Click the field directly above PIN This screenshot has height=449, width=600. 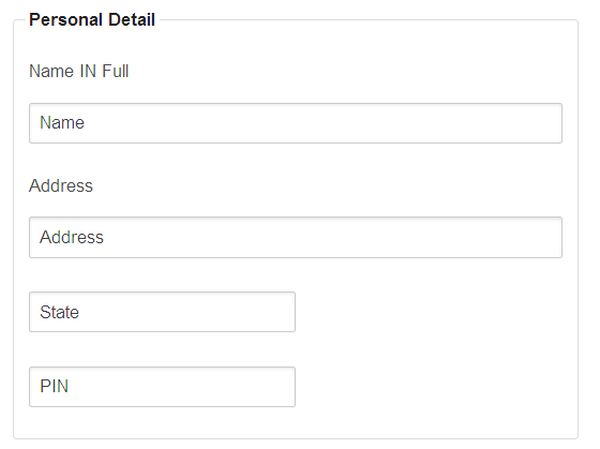162,312
